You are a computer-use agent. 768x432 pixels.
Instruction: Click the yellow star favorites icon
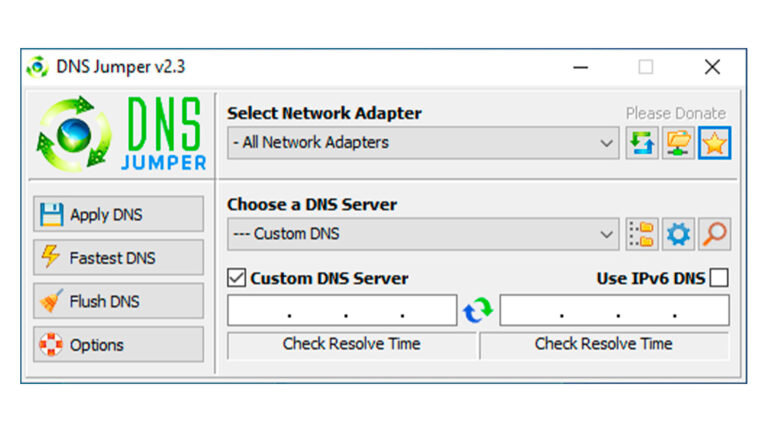715,143
